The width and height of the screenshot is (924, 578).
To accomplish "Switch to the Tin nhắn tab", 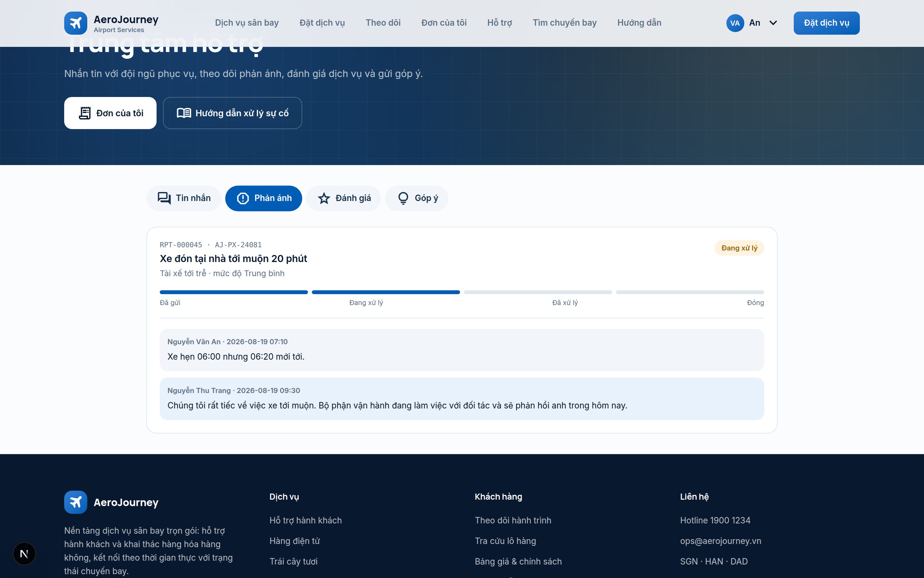I will pyautogui.click(x=184, y=198).
